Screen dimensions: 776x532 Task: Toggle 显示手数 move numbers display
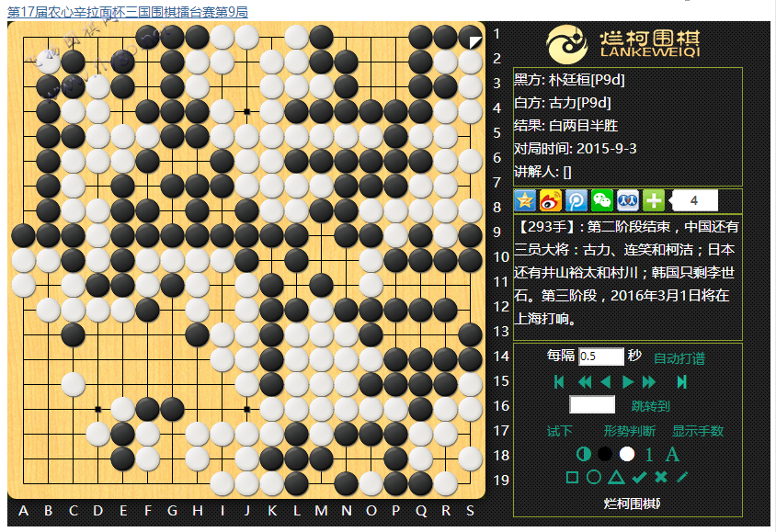(698, 431)
